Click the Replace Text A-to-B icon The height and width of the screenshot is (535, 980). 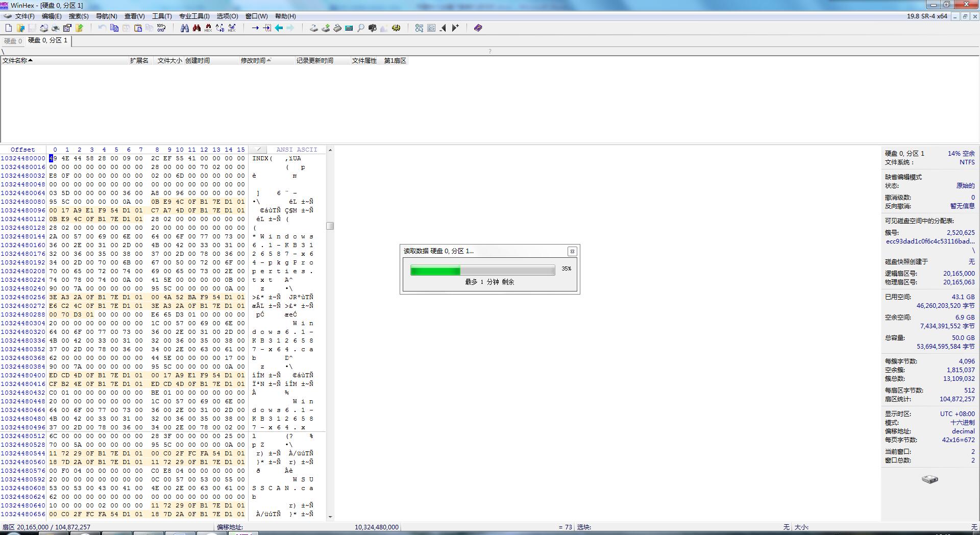(220, 28)
